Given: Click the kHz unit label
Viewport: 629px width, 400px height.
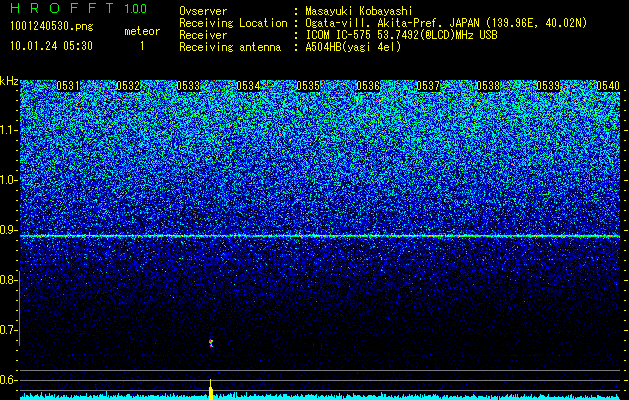Looking at the screenshot, I should [9, 81].
